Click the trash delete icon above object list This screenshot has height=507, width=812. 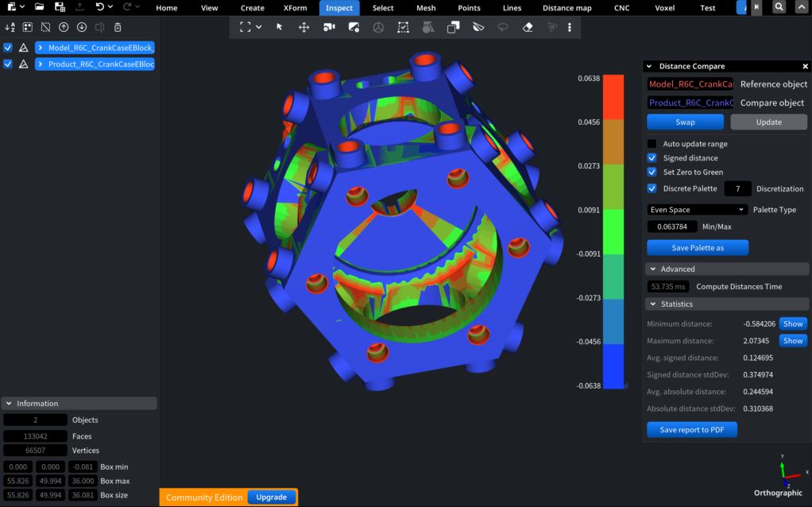[118, 27]
